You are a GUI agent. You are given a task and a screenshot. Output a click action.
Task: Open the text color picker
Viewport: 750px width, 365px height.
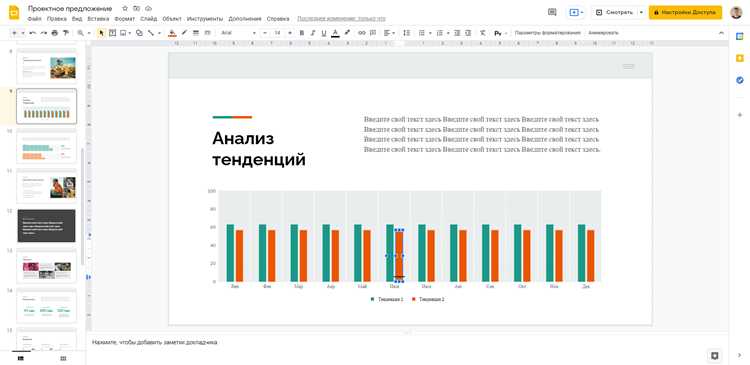coord(335,33)
